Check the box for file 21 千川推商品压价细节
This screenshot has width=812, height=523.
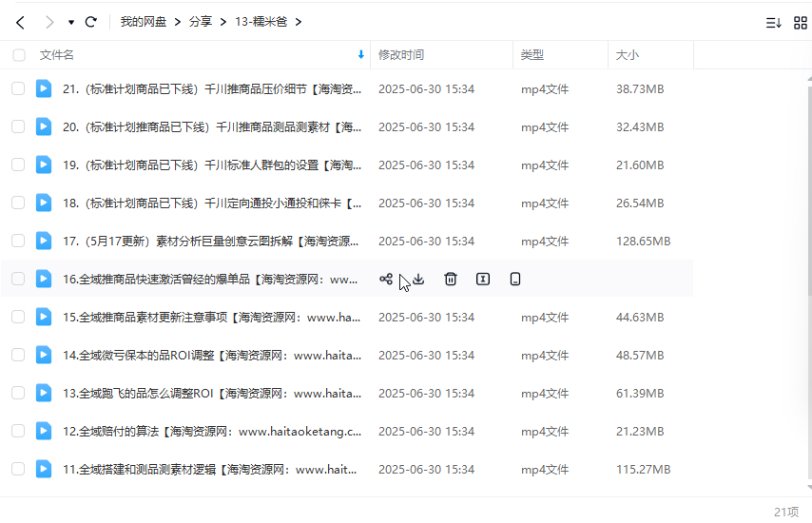(18, 88)
